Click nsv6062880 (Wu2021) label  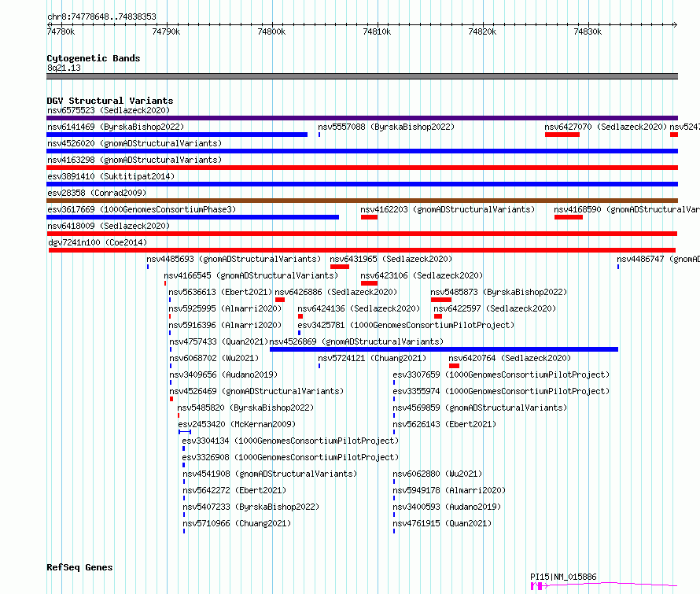click(437, 474)
